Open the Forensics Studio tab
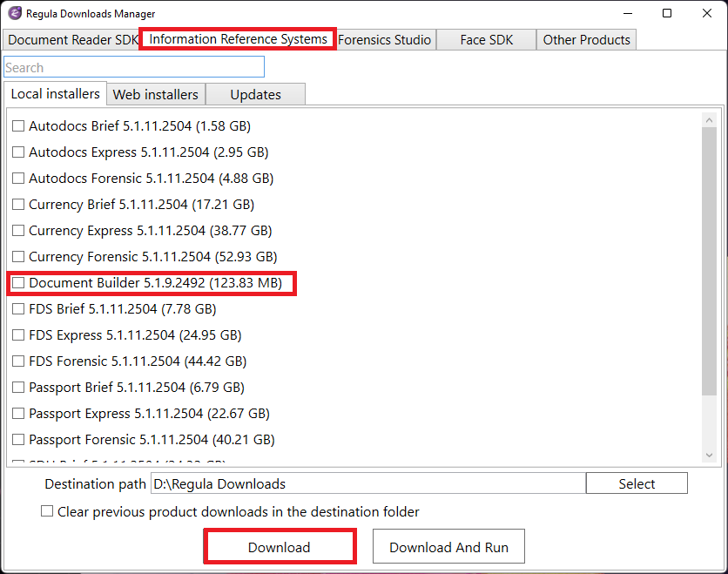728x574 pixels. [384, 40]
